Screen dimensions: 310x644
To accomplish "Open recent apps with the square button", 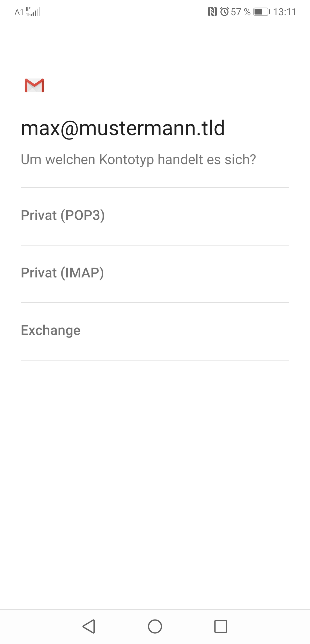I will [x=221, y=626].
